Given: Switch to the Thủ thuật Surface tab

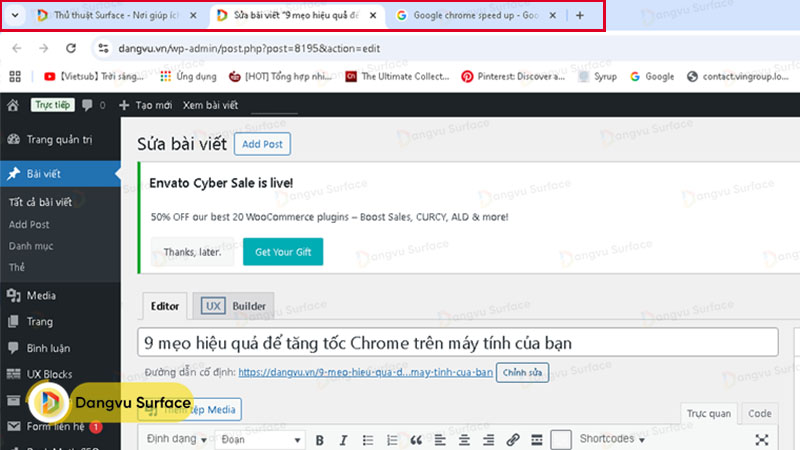Looking at the screenshot, I should pos(116,15).
